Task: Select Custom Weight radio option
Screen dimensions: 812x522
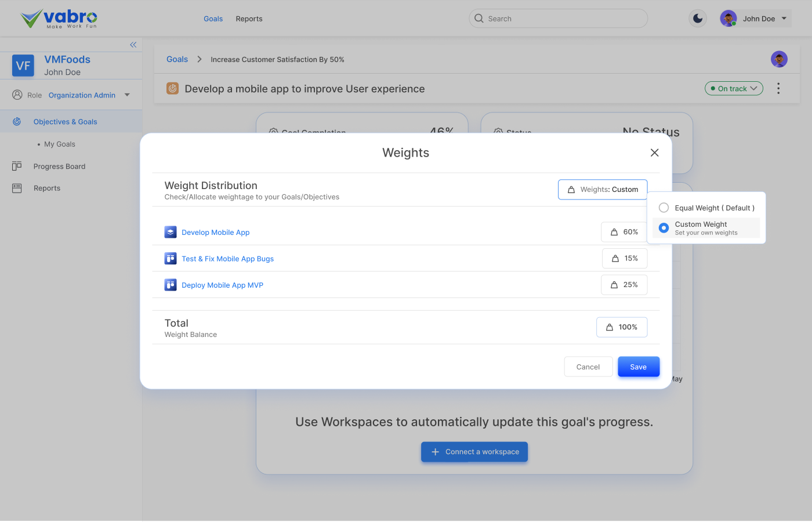Action: [664, 228]
